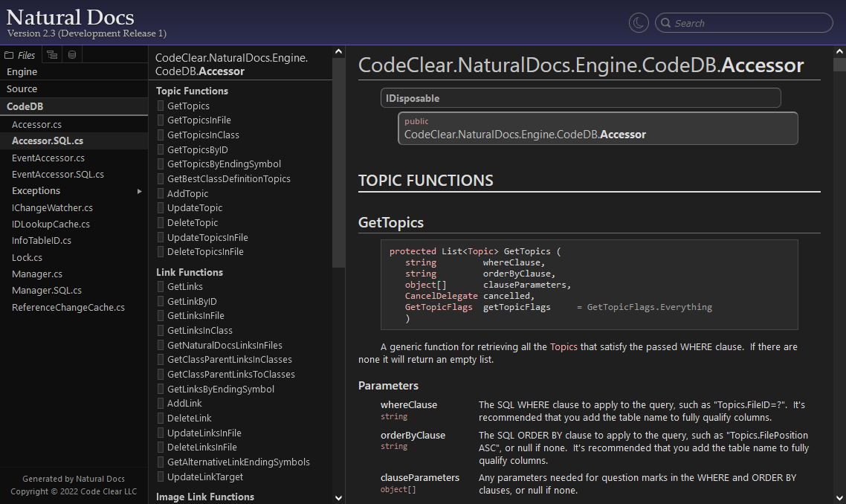846x504 pixels.
Task: Go to DeleteLinksInFile in summary
Action: [201, 447]
